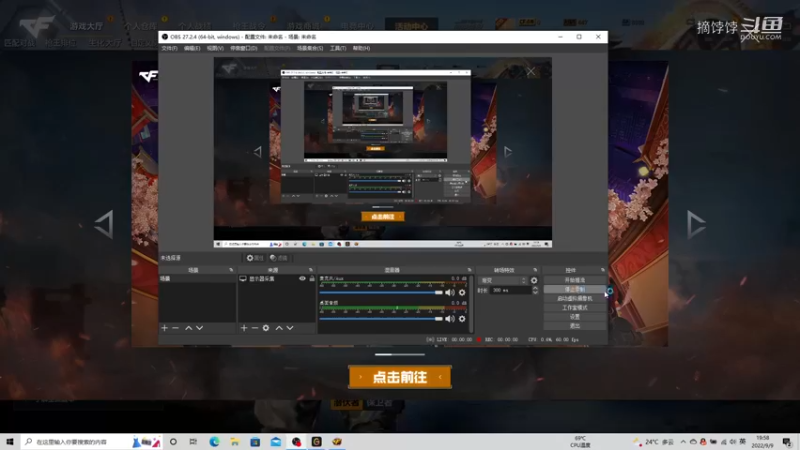Open the transition type dropdown
Image resolution: width=800 pixels, height=450 pixels.
(x=503, y=281)
